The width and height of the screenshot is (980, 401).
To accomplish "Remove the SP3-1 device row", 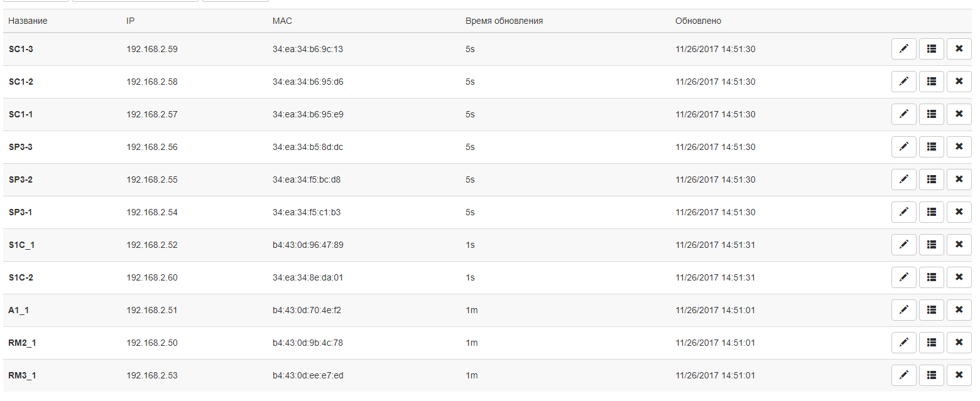I will [959, 212].
